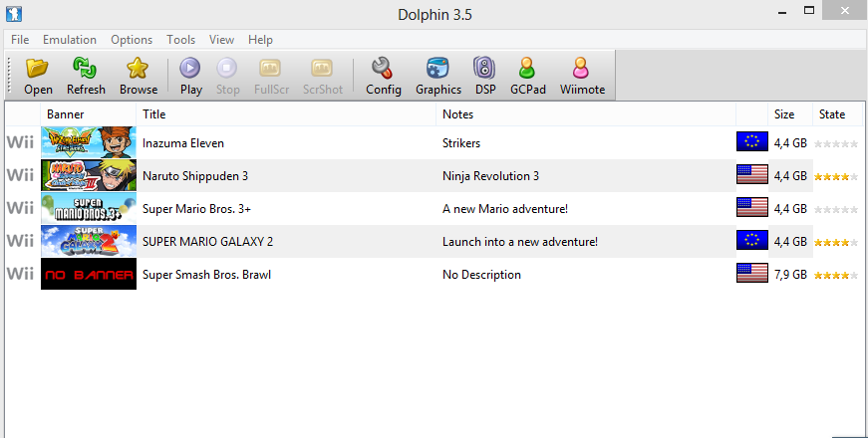
Task: Click the Strikers note text
Action: point(461,143)
